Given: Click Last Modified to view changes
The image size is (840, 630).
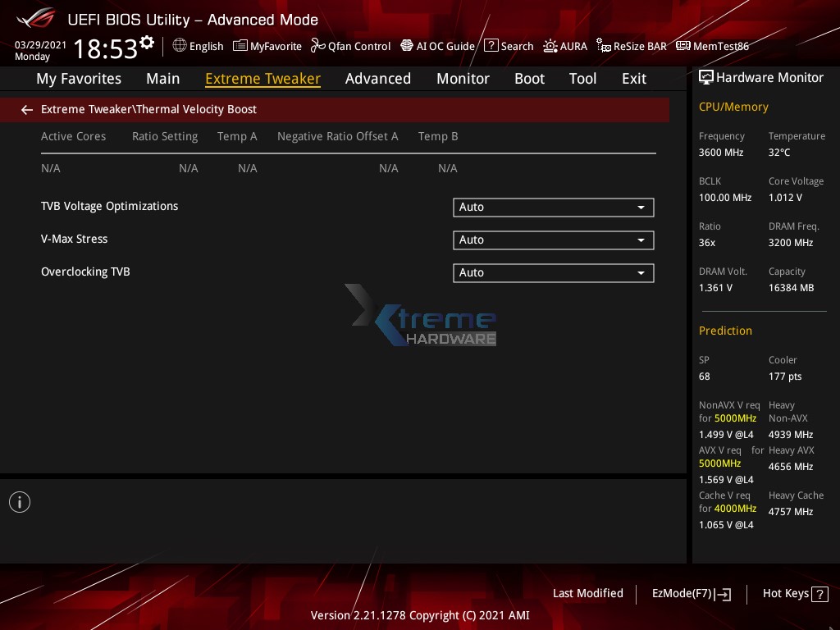Looking at the screenshot, I should [x=587, y=593].
